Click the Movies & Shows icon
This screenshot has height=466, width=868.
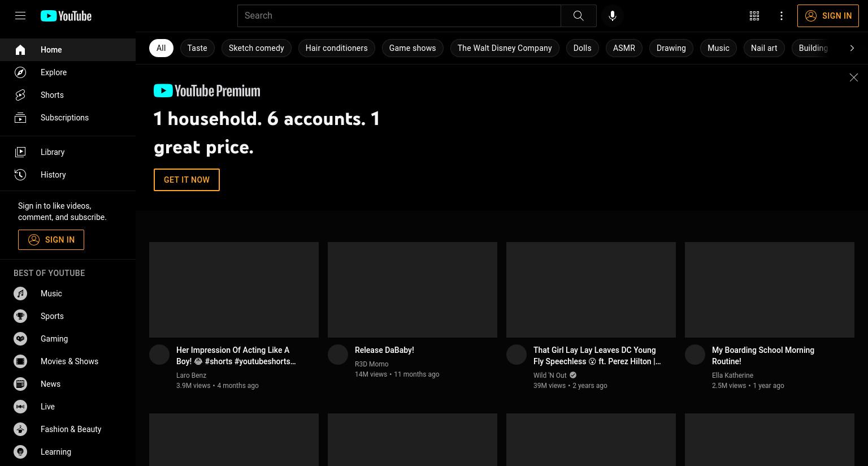click(x=20, y=361)
